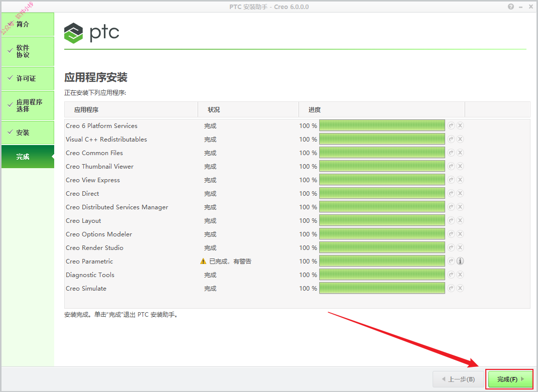538x392 pixels.
Task: Click the retry icon for Creo Common Files
Action: pyautogui.click(x=451, y=153)
